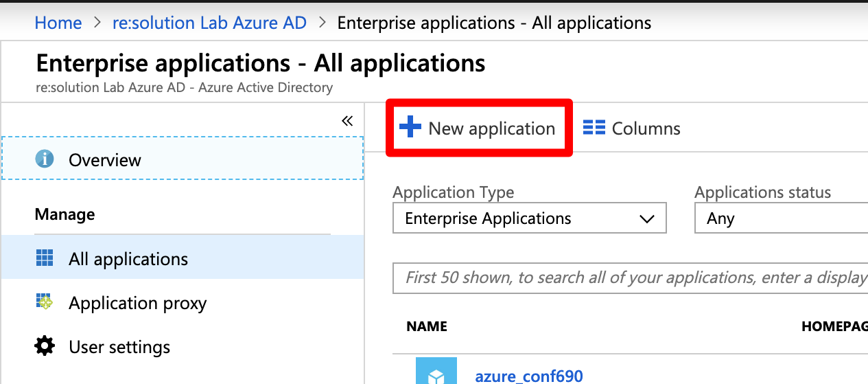Click the applications search input field
This screenshot has width=868, height=384.
[x=630, y=278]
